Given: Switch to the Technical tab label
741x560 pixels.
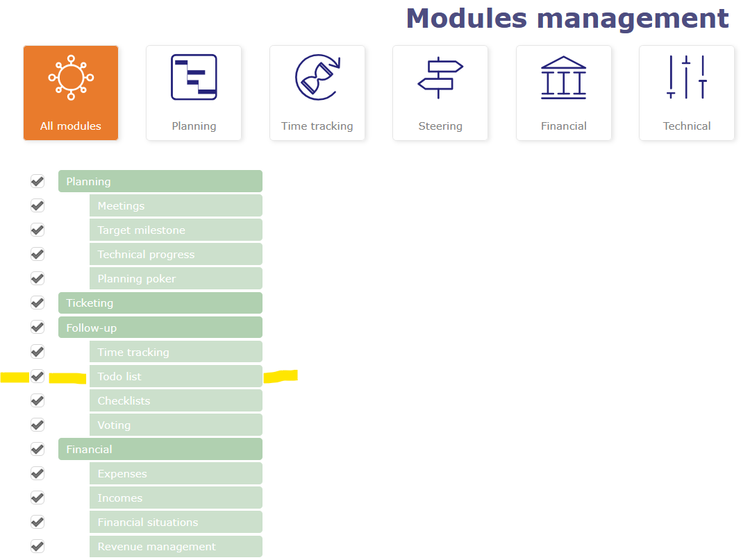Looking at the screenshot, I should 687,126.
